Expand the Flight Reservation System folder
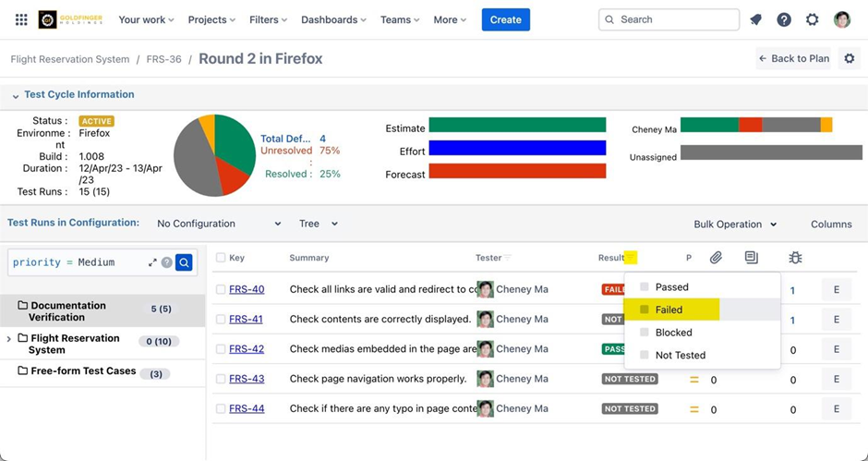Screen dimensions: 868x461 (x=9, y=339)
